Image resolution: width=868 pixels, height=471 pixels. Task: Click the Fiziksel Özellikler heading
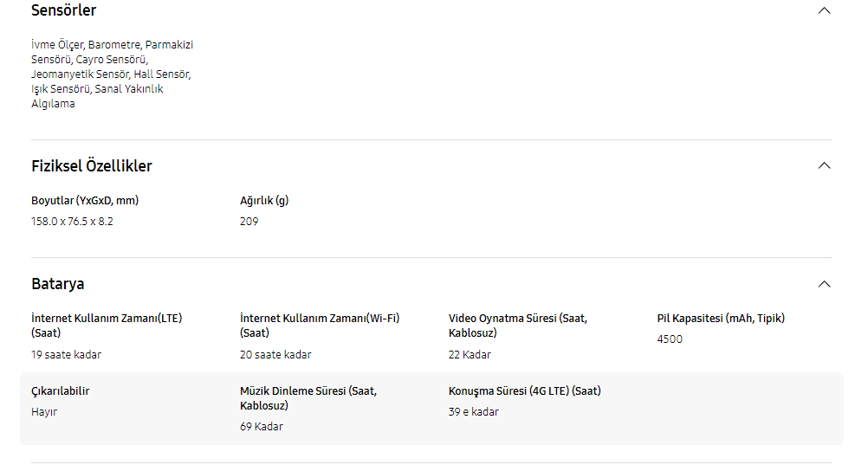92,165
